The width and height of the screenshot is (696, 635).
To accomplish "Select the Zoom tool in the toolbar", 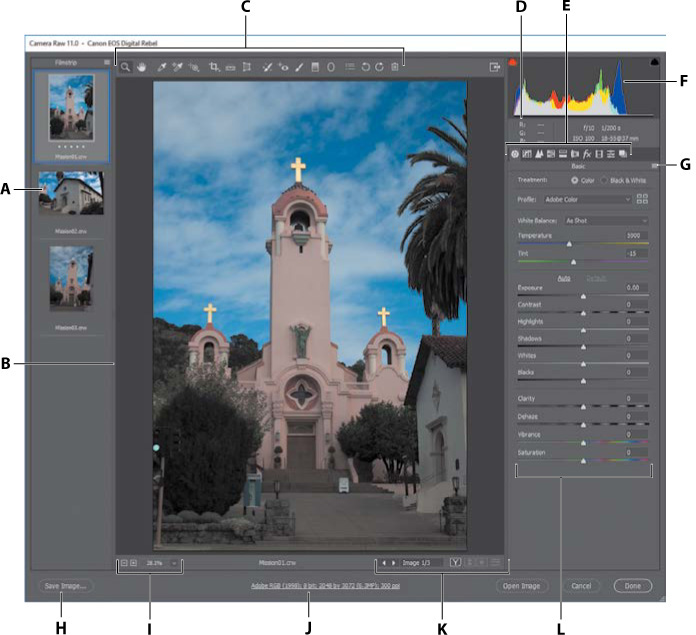I will 126,68.
